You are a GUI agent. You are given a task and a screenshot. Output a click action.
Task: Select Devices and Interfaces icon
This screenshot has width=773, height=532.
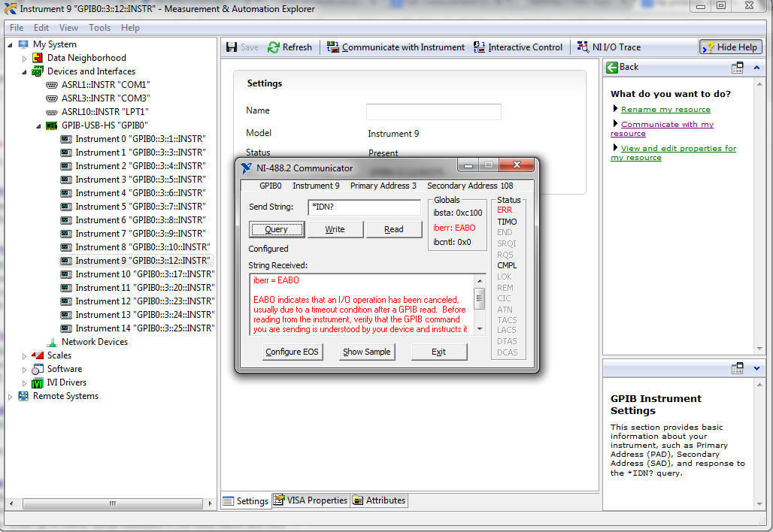pos(38,71)
